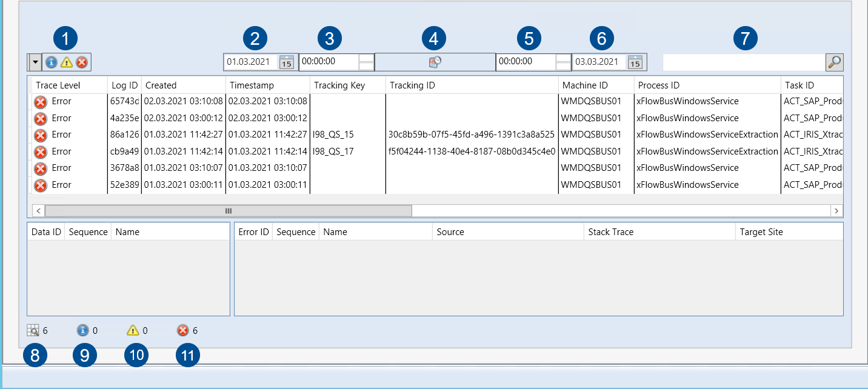This screenshot has height=389, width=868.
Task: Toggle the info trace level filter icon
Action: pyautogui.click(x=52, y=62)
